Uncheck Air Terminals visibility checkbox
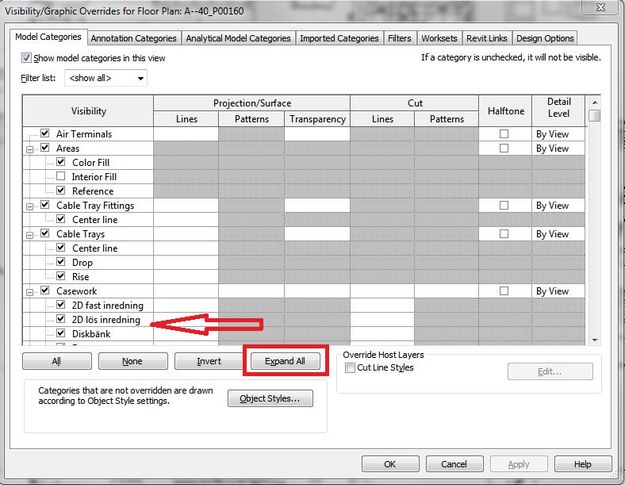The width and height of the screenshot is (625, 485). [45, 133]
